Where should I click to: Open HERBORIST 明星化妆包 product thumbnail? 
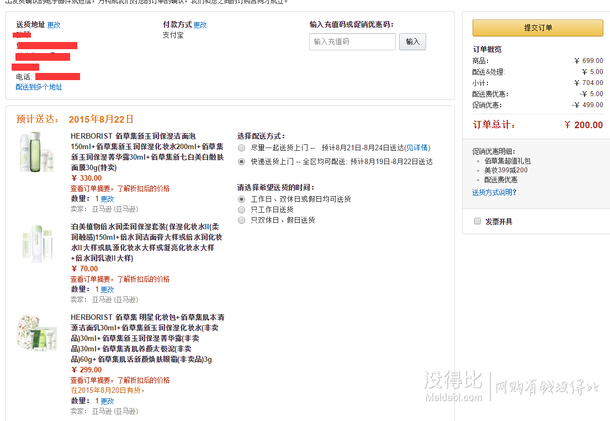coord(37,333)
